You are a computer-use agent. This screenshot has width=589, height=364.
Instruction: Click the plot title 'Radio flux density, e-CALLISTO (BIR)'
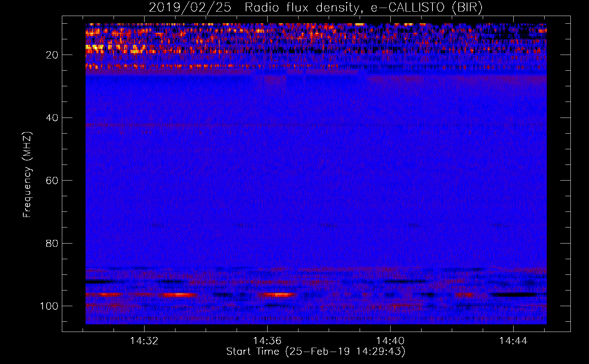[x=363, y=8]
